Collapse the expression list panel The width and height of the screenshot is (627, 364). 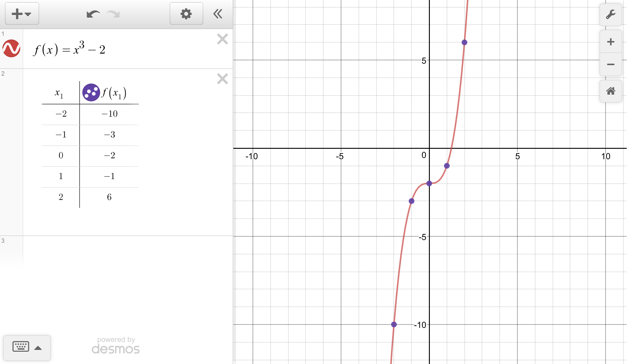point(218,14)
